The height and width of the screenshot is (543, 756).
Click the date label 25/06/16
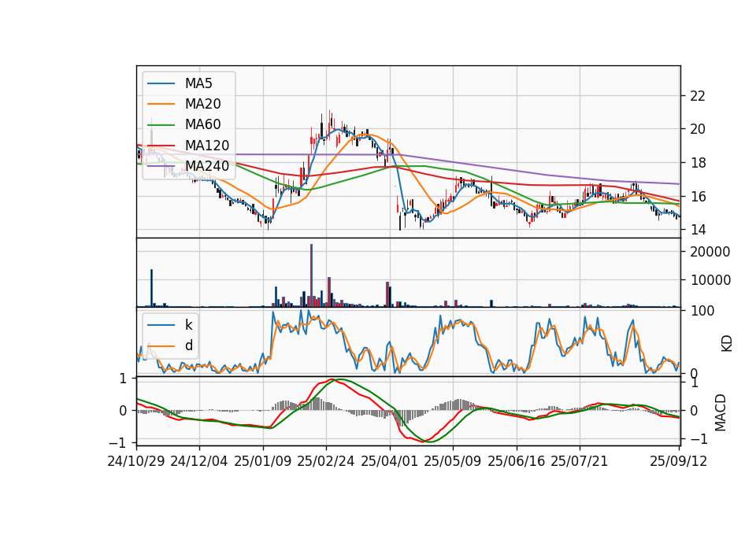tap(517, 461)
